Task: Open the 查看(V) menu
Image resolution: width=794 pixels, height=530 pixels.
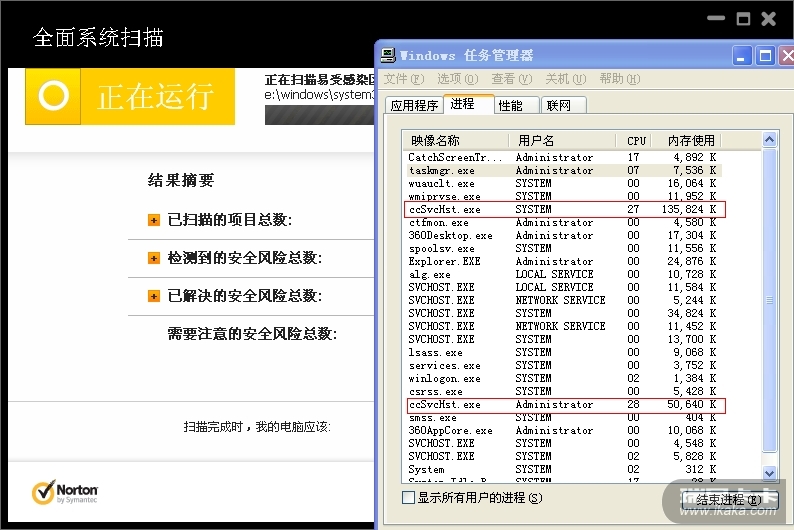Action: (x=511, y=79)
